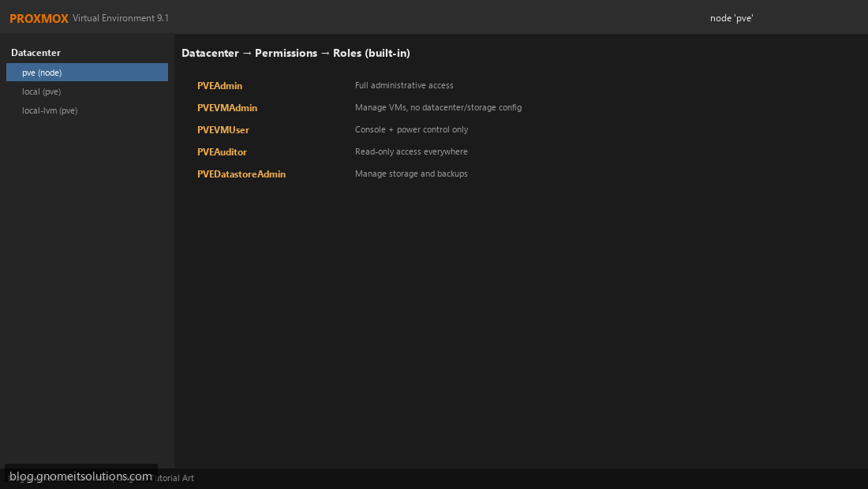Viewport: 868px width, 489px height.
Task: Select the pve (node) tree item
Action: tap(87, 73)
